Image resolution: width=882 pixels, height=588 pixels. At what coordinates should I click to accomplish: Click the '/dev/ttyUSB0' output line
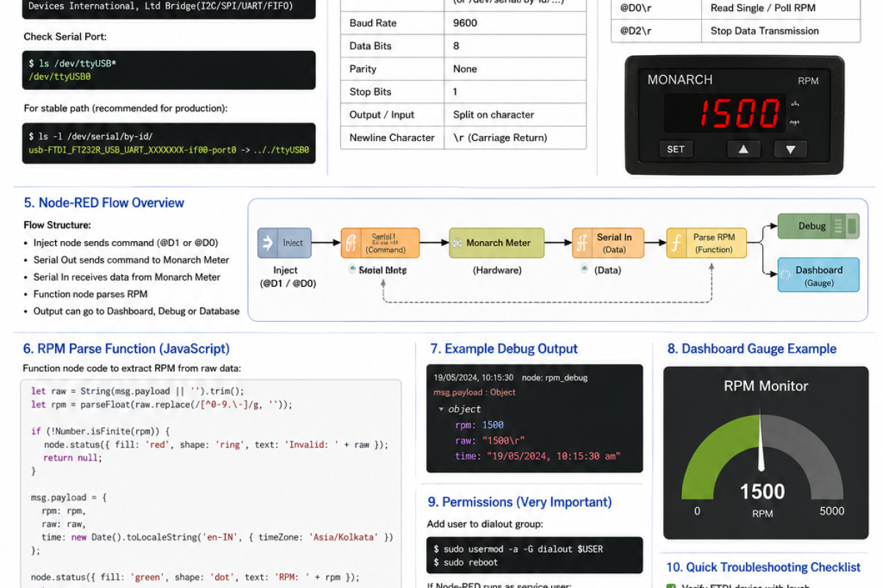[60, 76]
